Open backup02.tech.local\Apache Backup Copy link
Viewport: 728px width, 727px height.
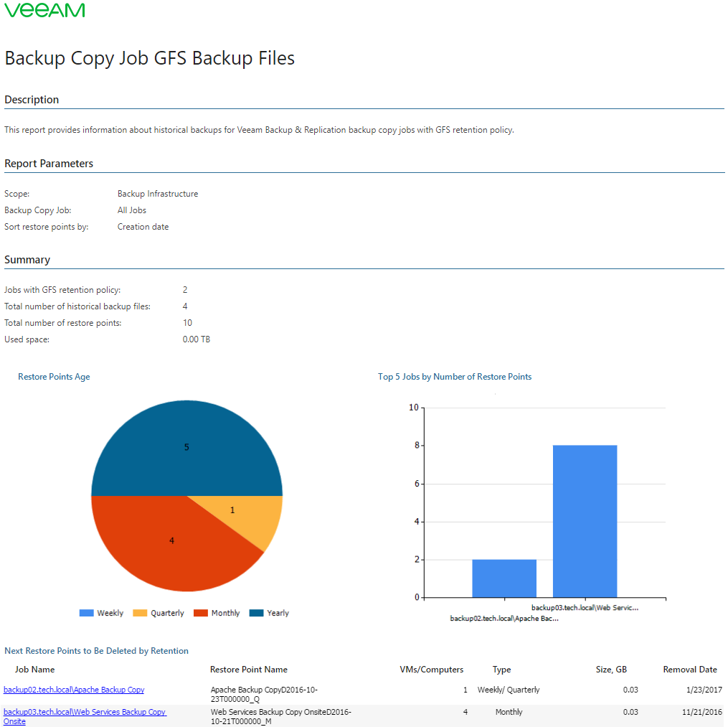pyautogui.click(x=74, y=690)
